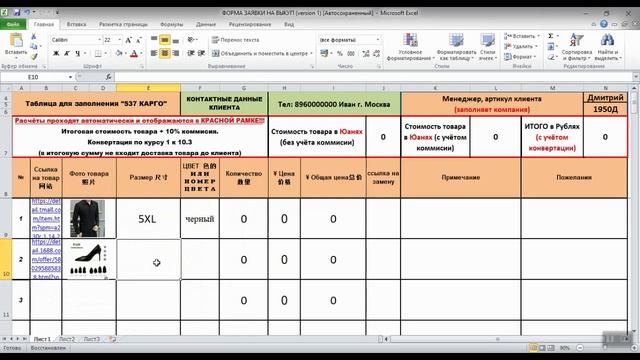
Task: Click the Clear eraser icon
Action: click(x=551, y=57)
